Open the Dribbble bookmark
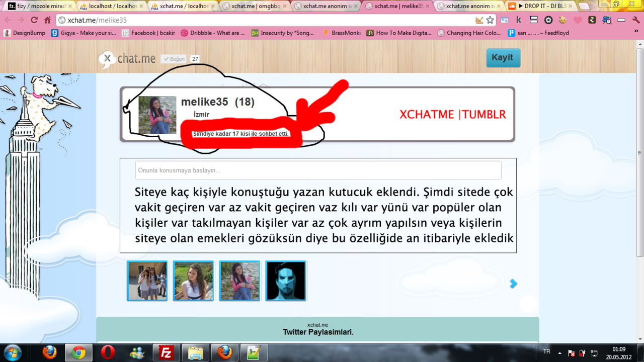This screenshot has height=362, width=644. (x=213, y=33)
